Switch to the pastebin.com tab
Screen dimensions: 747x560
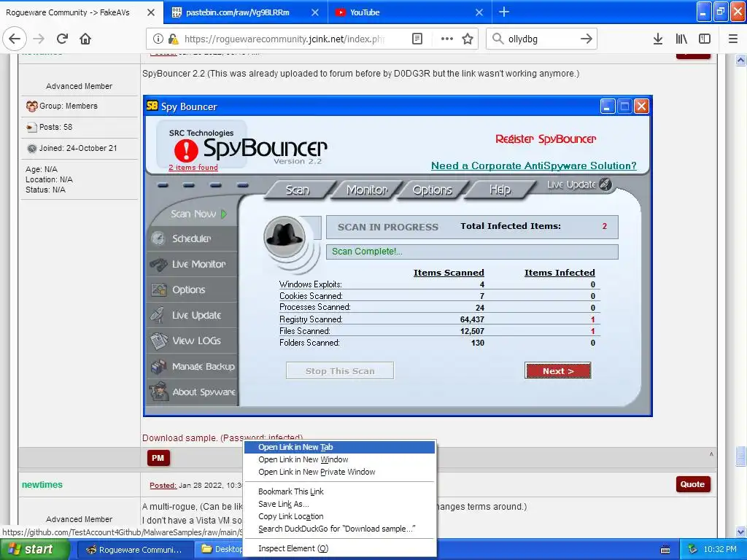click(x=245, y=12)
